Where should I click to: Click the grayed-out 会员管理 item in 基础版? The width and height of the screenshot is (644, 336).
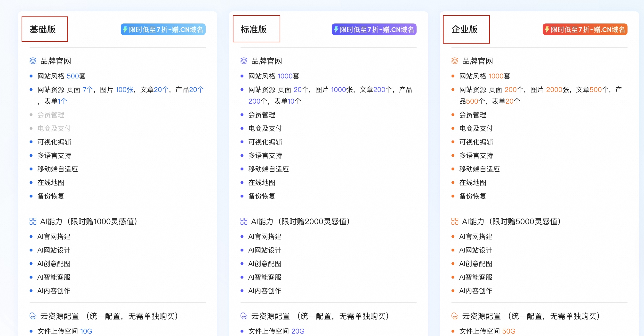(x=51, y=115)
